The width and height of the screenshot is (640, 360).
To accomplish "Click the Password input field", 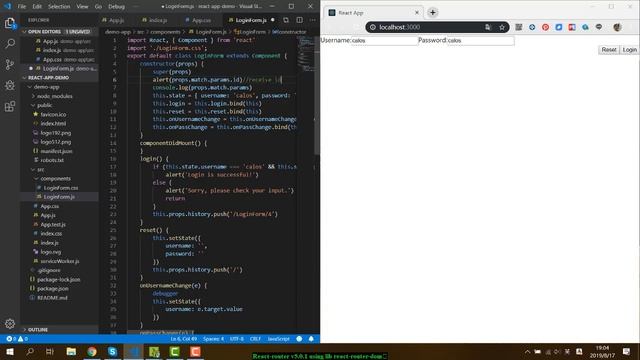I will 480,40.
